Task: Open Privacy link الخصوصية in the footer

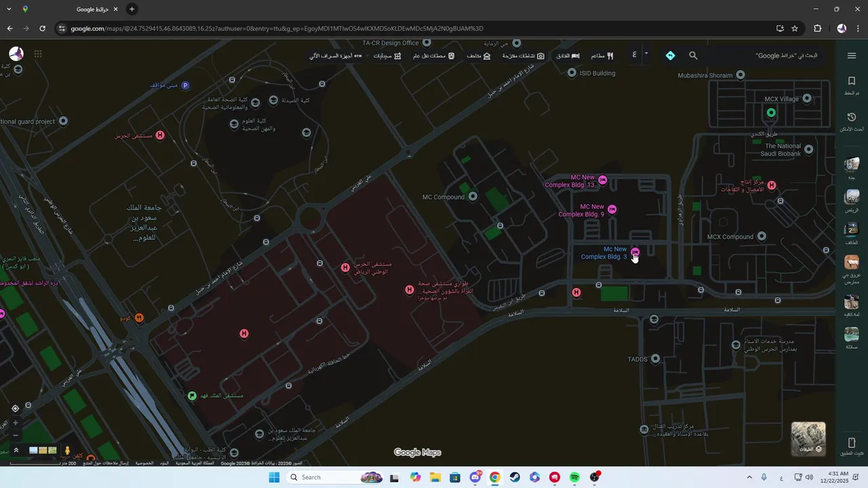Action: point(144,463)
